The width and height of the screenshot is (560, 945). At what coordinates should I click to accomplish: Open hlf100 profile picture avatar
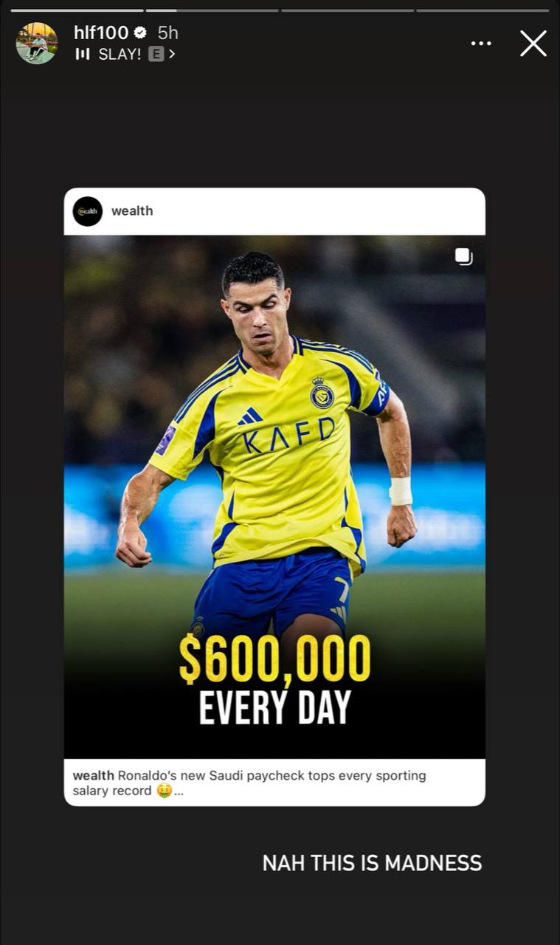(x=37, y=43)
